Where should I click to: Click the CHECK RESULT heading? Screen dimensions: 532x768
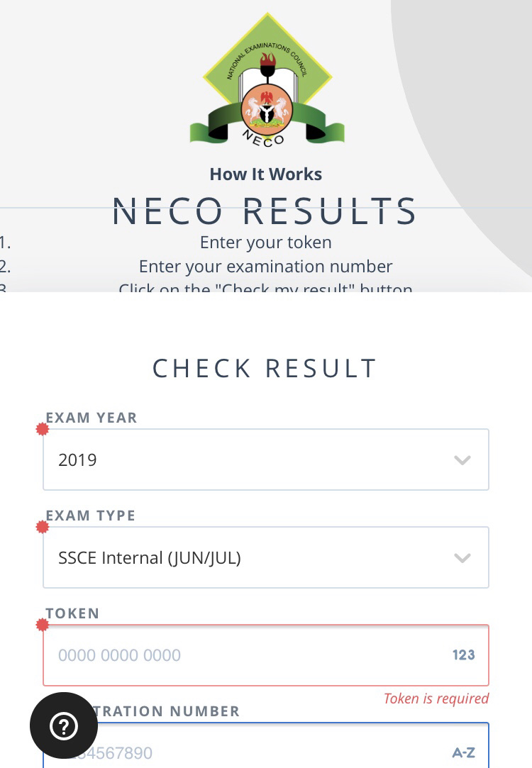click(x=265, y=368)
